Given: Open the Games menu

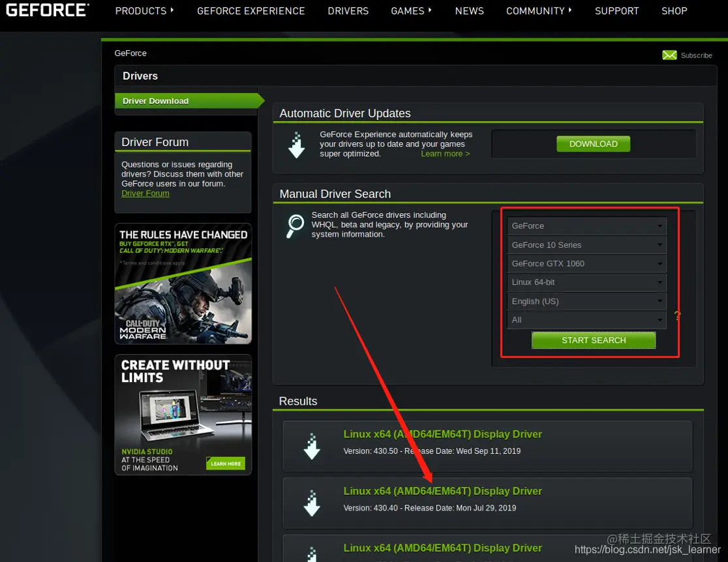Looking at the screenshot, I should (412, 10).
